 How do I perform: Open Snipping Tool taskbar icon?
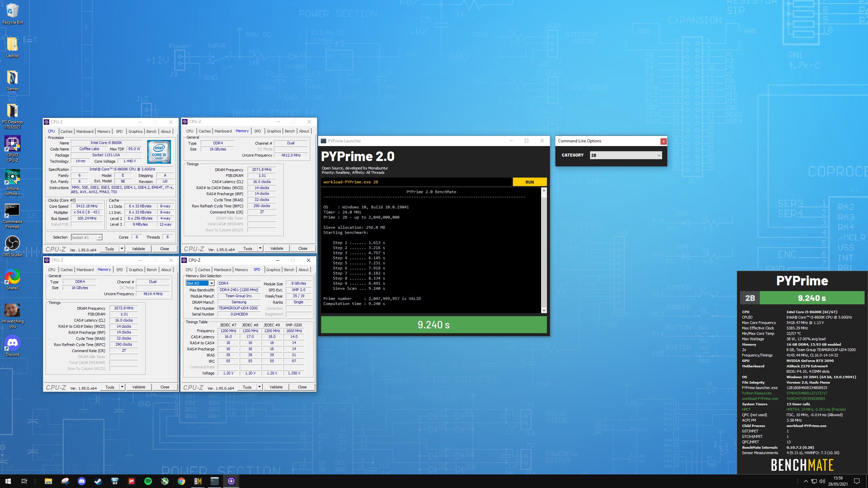pyautogui.click(x=65, y=481)
